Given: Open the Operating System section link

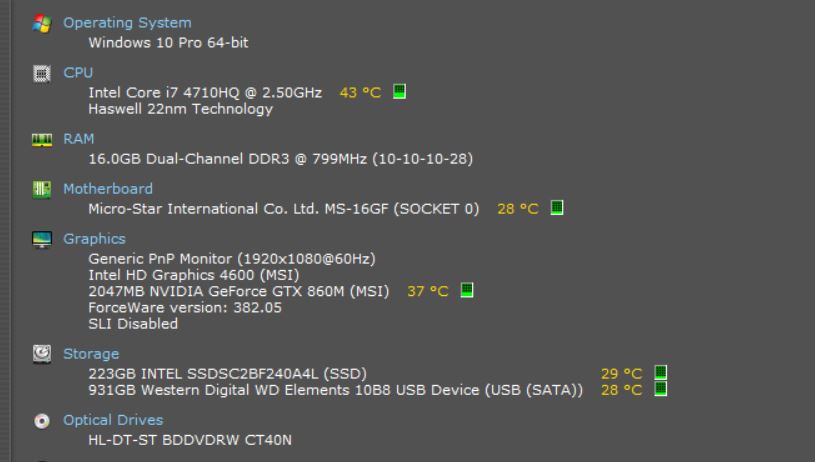Looking at the screenshot, I should pos(127,23).
